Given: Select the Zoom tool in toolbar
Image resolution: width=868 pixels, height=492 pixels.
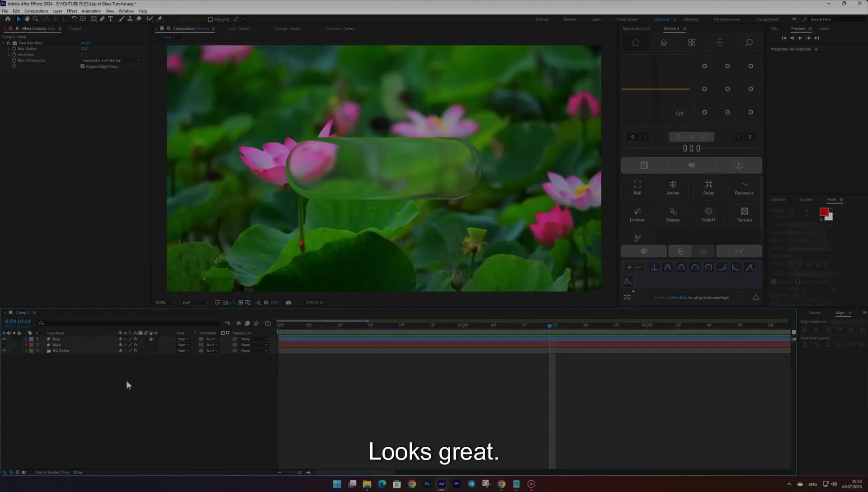Looking at the screenshot, I should point(36,19).
